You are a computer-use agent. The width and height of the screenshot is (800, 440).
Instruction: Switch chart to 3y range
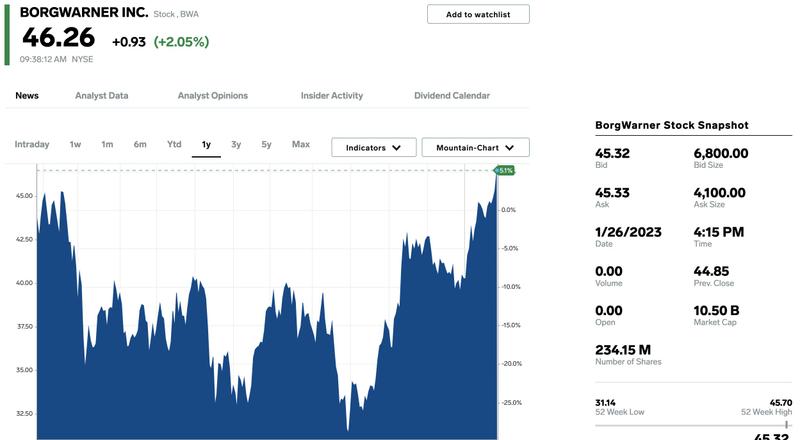pyautogui.click(x=236, y=144)
